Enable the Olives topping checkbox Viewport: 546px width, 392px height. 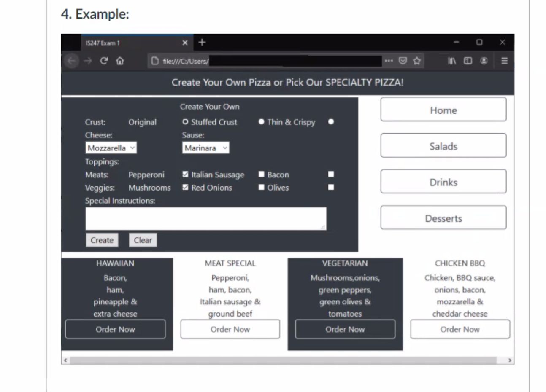(261, 187)
